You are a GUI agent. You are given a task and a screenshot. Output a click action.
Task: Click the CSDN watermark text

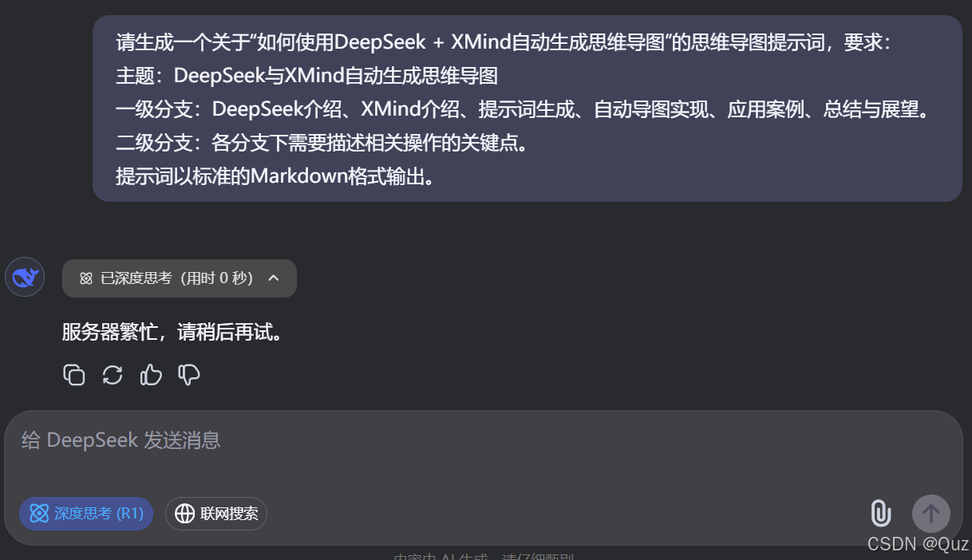[918, 543]
